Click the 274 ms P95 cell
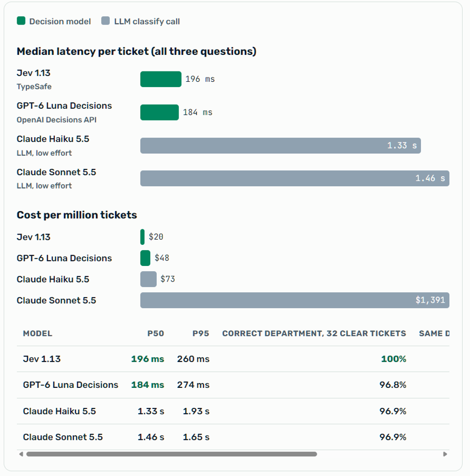The image size is (470, 476). pos(193,385)
